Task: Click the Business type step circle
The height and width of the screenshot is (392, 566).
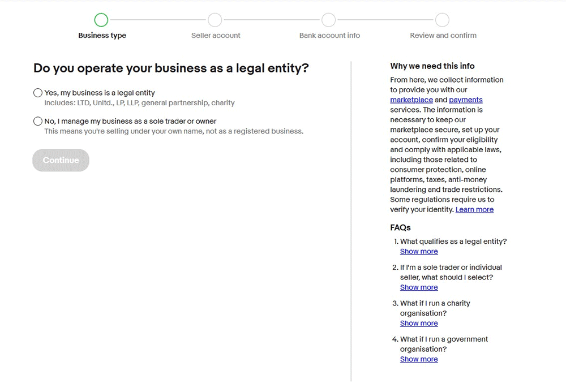Action: pos(101,20)
